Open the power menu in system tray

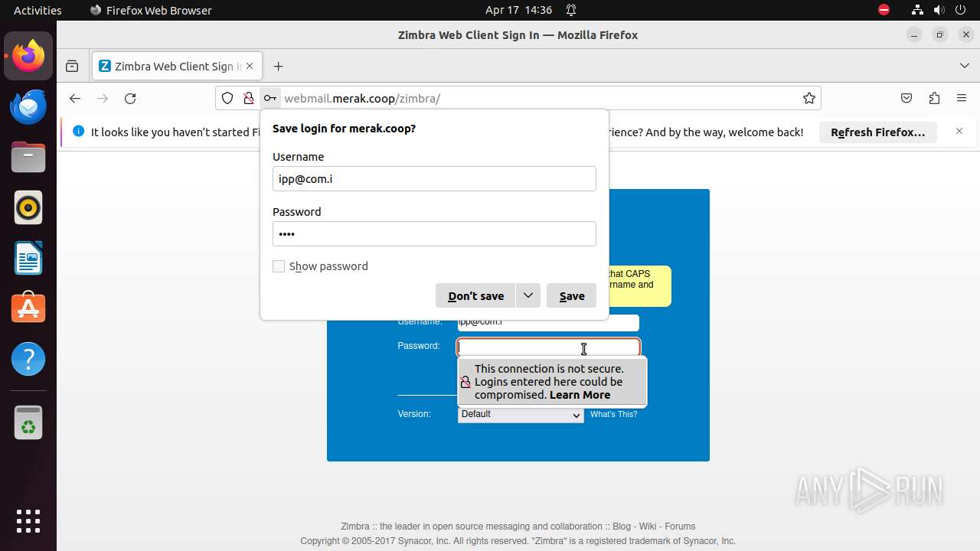click(x=962, y=10)
